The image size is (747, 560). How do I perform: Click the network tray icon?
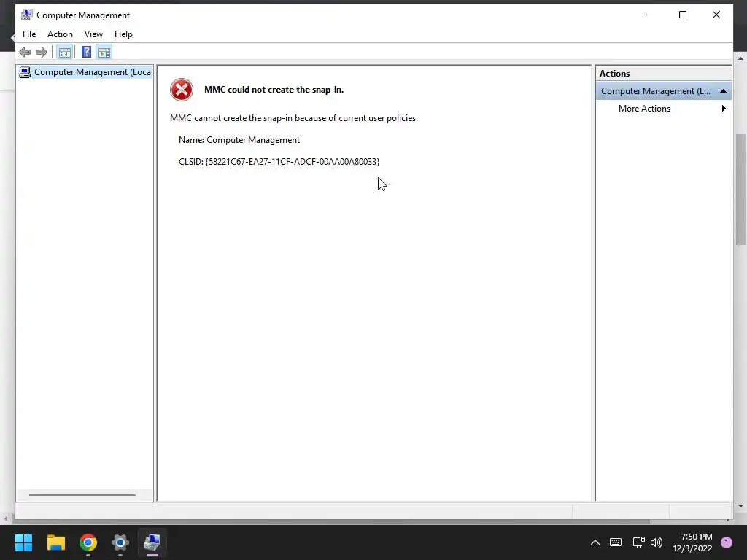pos(638,542)
